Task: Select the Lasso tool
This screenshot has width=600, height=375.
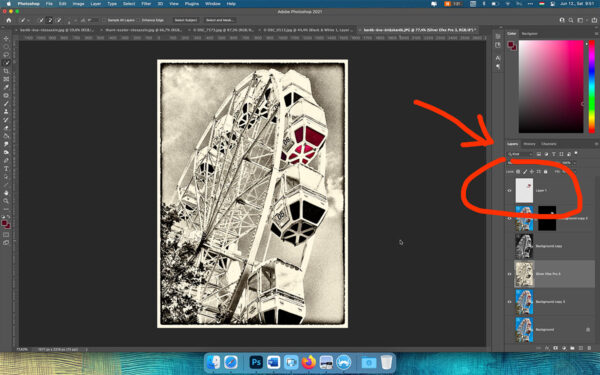Action: point(6,55)
